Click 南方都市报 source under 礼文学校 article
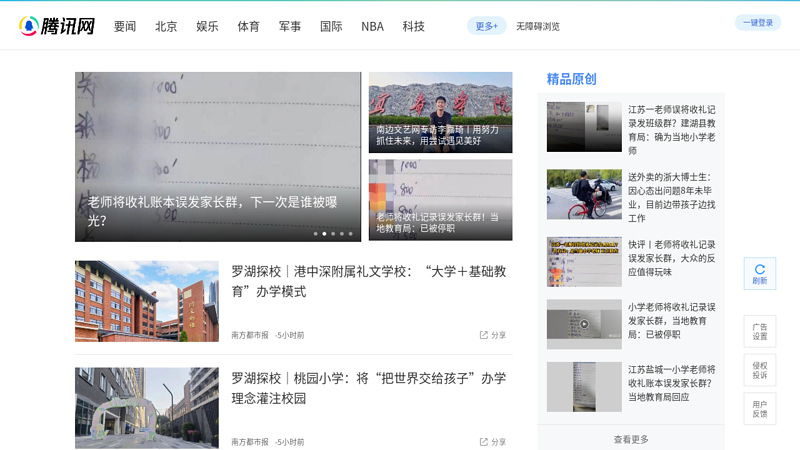This screenshot has width=800, height=450. point(250,335)
